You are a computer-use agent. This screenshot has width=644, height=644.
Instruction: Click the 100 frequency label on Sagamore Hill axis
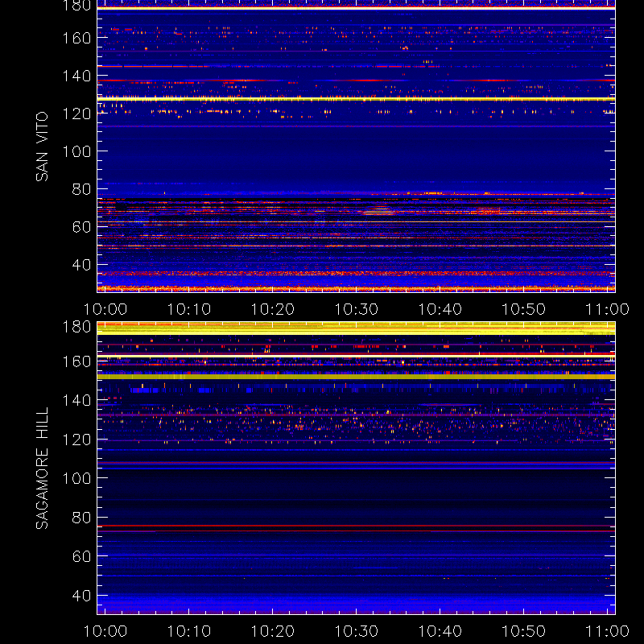[76, 478]
